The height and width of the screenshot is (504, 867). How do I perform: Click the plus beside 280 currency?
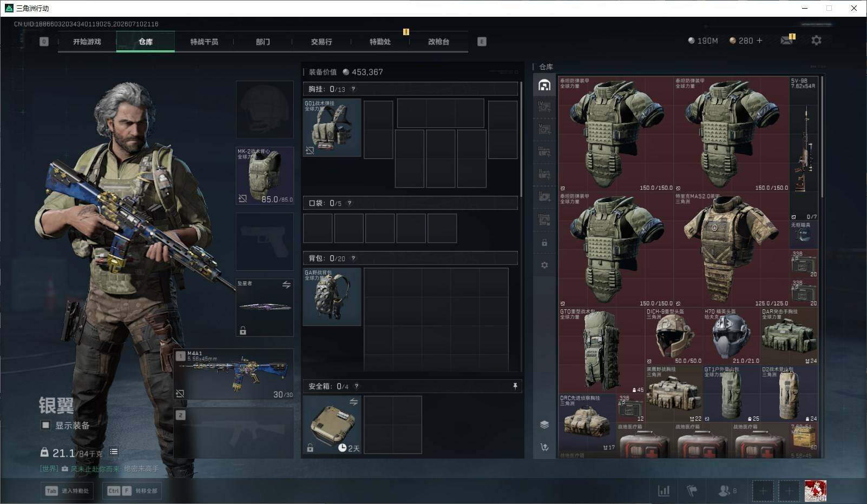tap(759, 41)
